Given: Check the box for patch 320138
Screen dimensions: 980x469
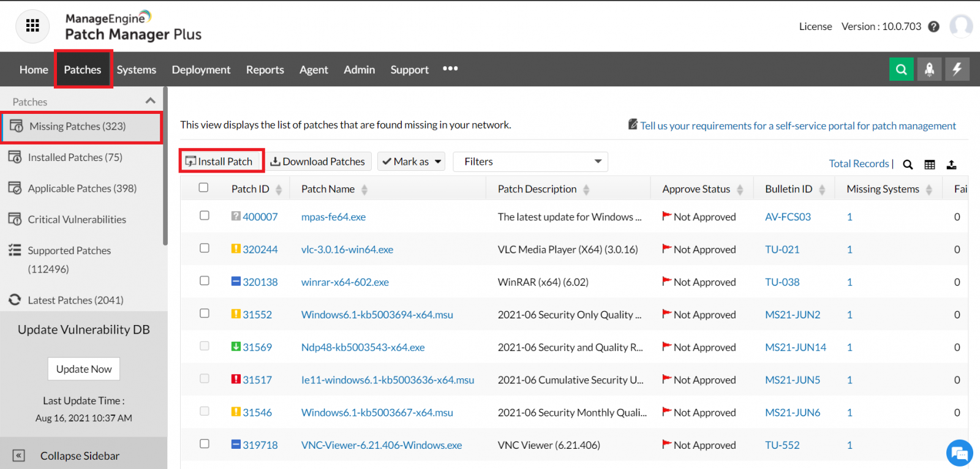Looking at the screenshot, I should (205, 280).
